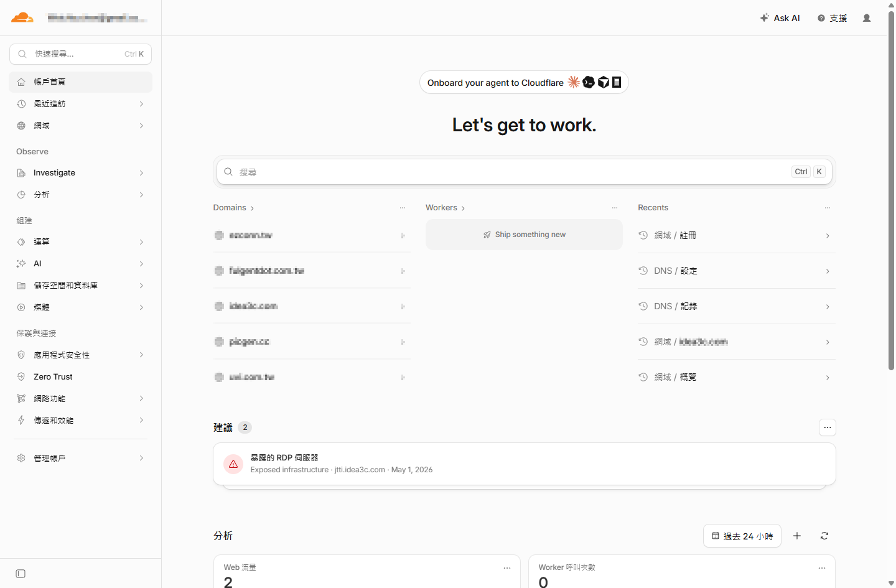Open the user profile icon
This screenshot has height=588, width=896.
(867, 18)
